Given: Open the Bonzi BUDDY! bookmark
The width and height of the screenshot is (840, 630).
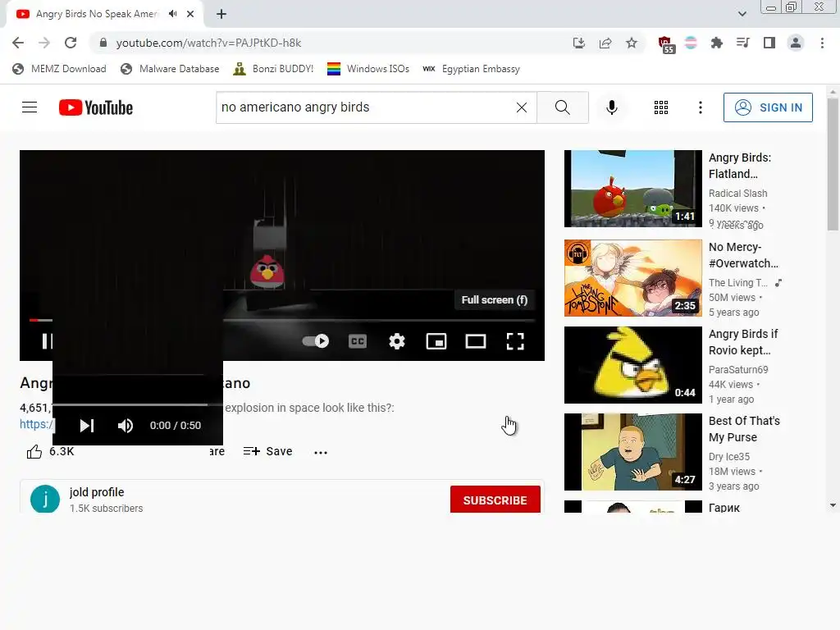Looking at the screenshot, I should tap(273, 69).
